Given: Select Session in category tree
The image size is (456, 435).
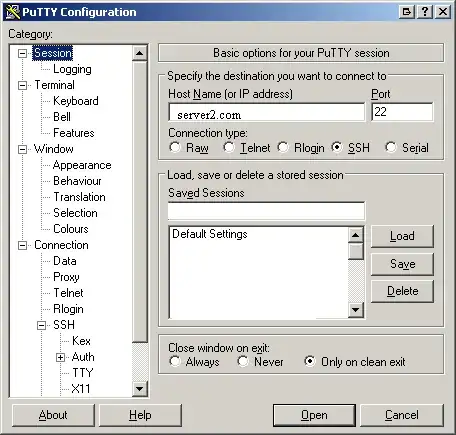Looking at the screenshot, I should coord(53,53).
